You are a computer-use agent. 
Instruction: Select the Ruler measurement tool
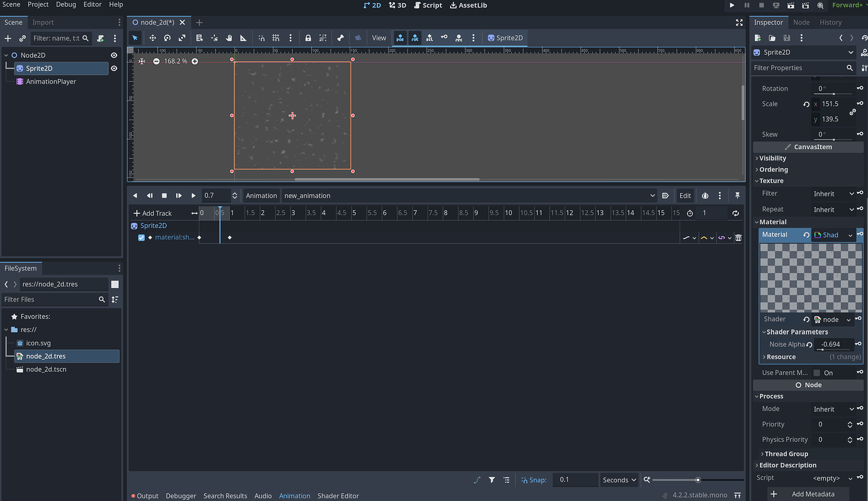(243, 38)
